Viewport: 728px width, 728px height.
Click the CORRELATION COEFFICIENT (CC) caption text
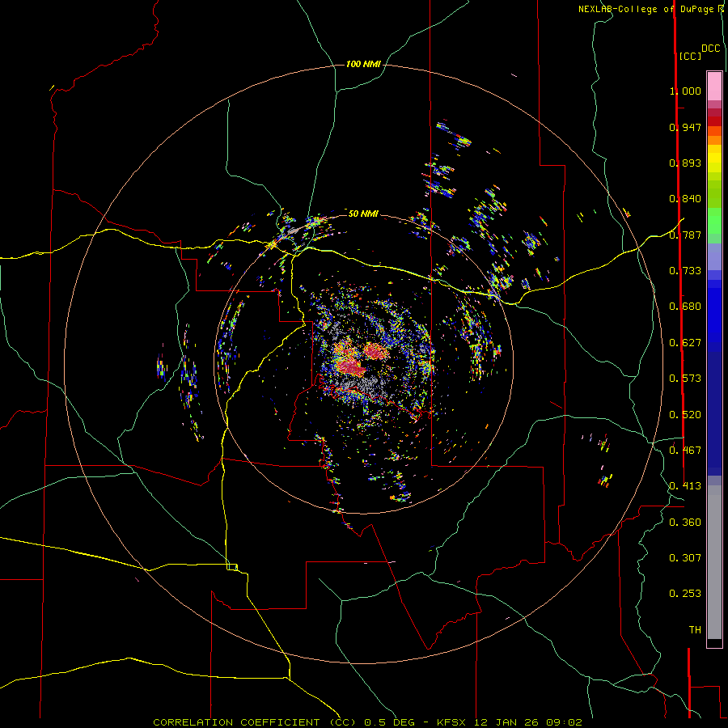[255, 722]
